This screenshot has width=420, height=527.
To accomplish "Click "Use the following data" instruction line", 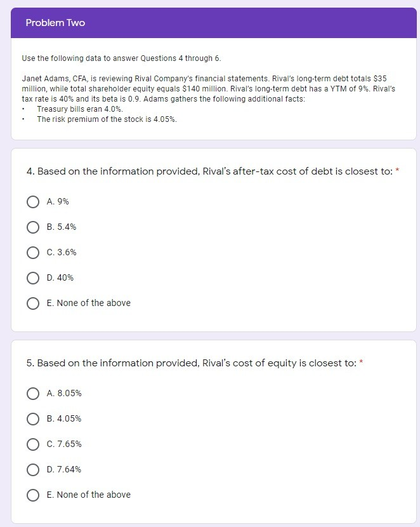I will click(x=121, y=58).
